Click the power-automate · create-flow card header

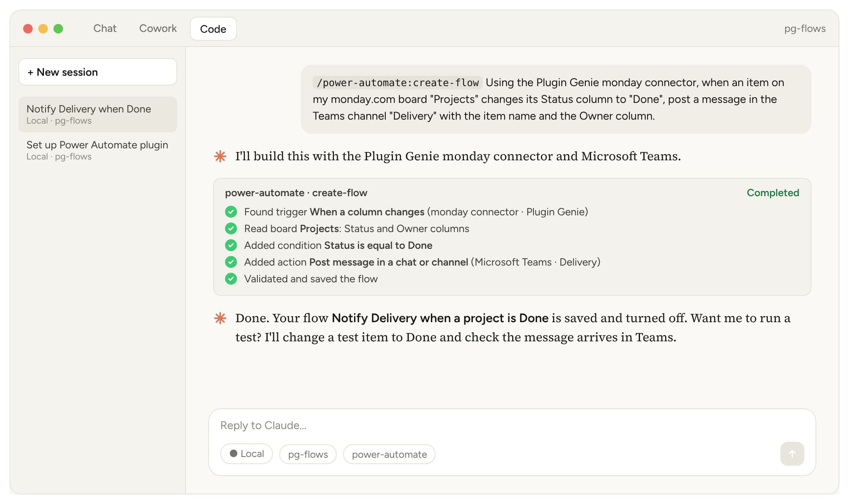[296, 193]
